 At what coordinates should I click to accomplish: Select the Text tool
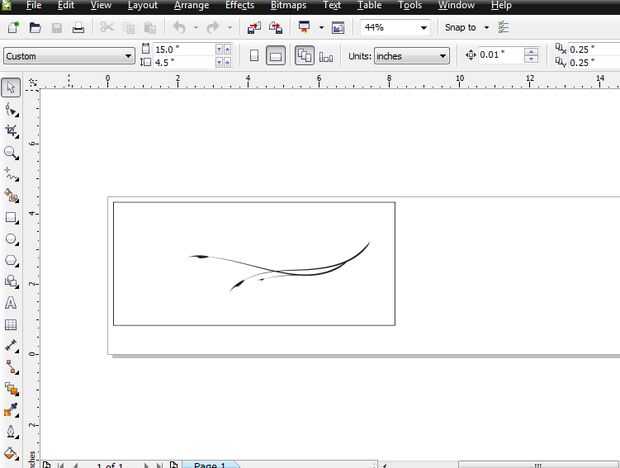11,303
